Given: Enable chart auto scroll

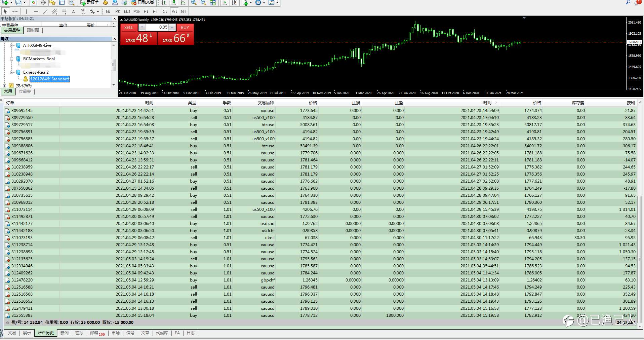Looking at the screenshot, I should [225, 3].
